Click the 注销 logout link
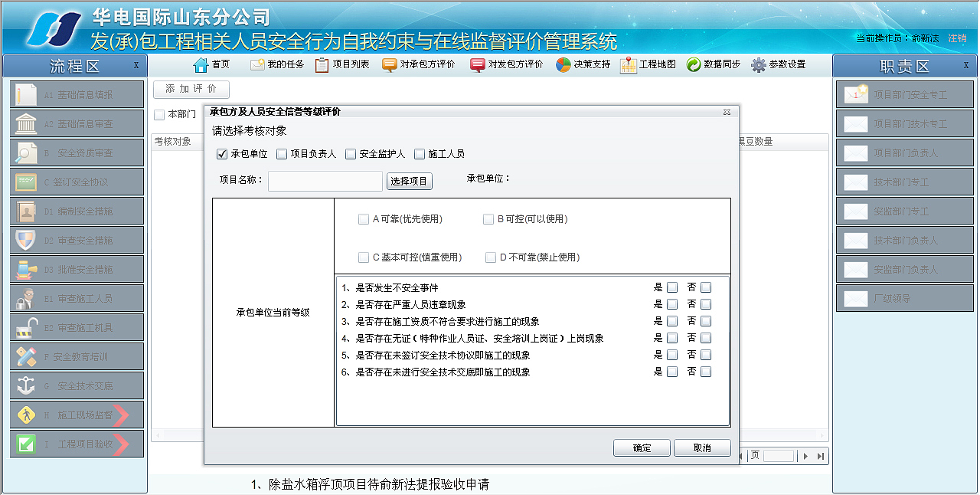 tap(957, 38)
